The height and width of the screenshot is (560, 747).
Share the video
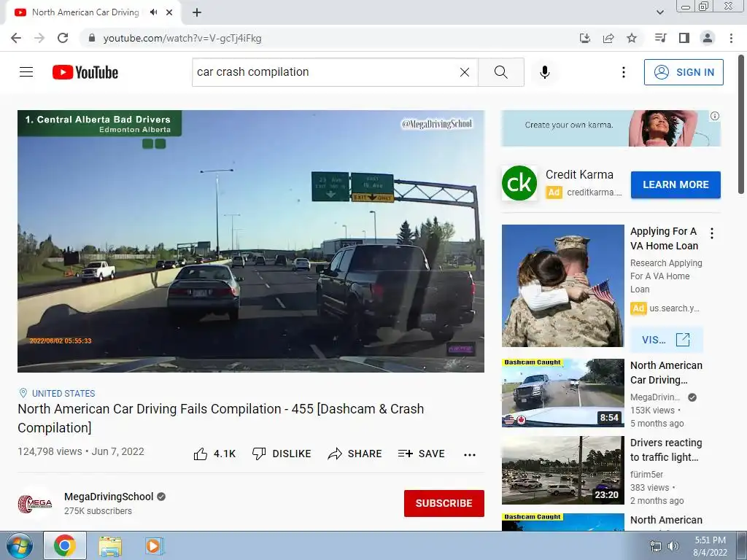pyautogui.click(x=355, y=454)
